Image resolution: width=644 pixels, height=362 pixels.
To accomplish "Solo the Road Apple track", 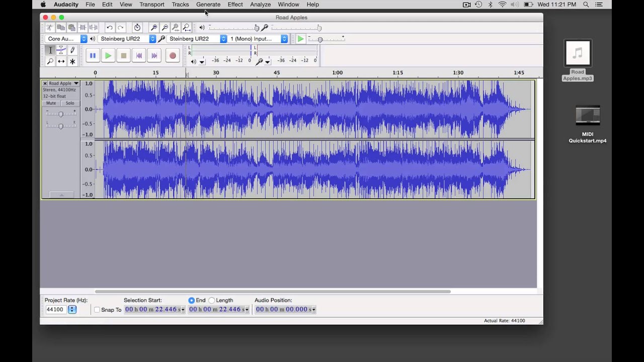I will (x=70, y=103).
